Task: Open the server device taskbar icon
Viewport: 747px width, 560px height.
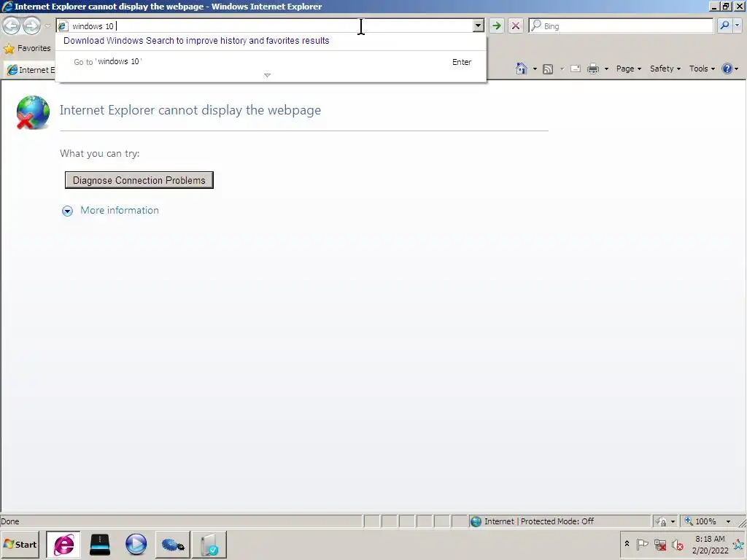Action: click(x=209, y=544)
